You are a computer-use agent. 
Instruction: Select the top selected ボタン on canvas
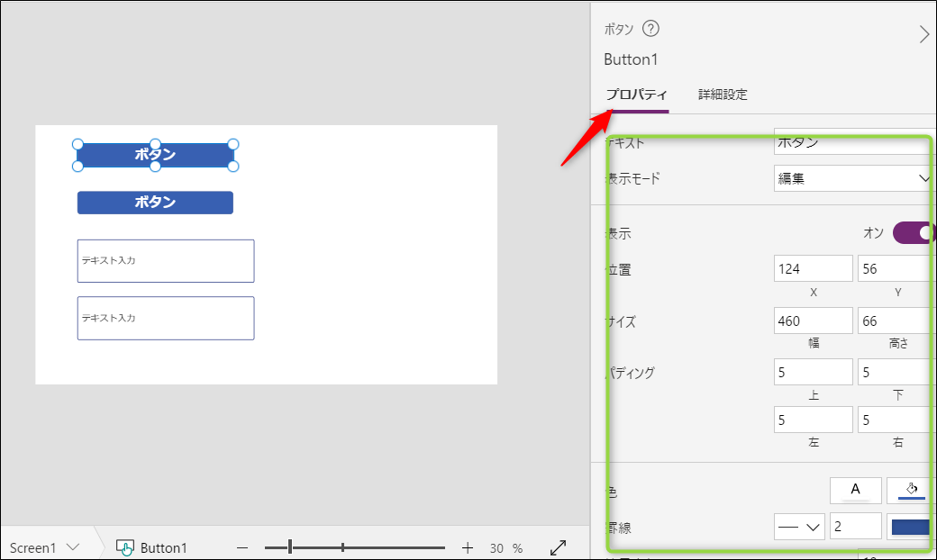point(155,155)
